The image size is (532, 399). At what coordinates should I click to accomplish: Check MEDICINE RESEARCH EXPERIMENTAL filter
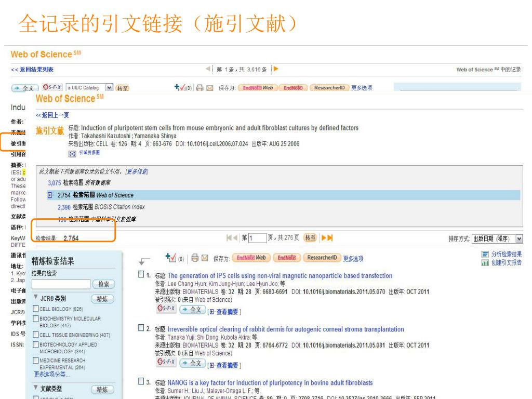[36, 361]
